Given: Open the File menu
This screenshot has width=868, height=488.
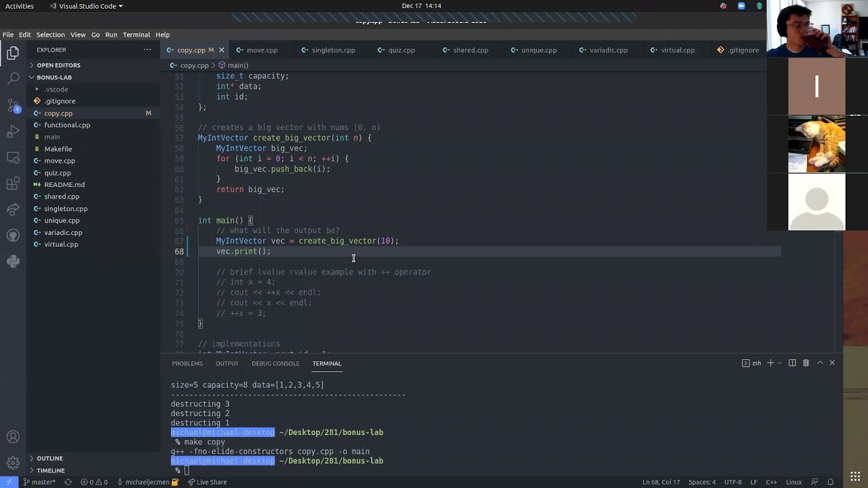Looking at the screenshot, I should pos(8,35).
